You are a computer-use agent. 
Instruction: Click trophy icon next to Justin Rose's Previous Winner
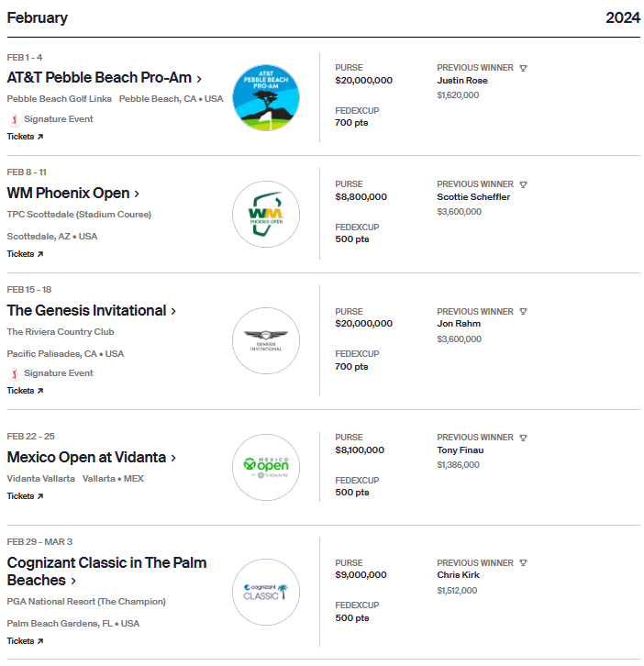(x=523, y=68)
